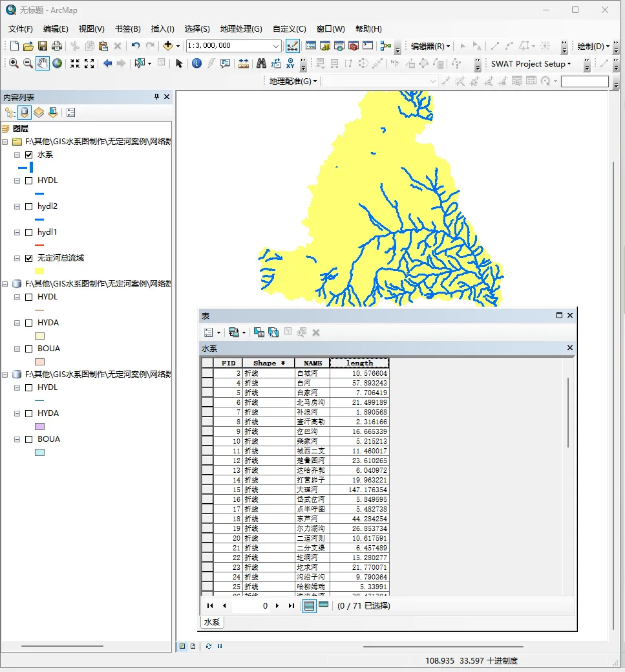Click Go Back to Previous Extent arrow
This screenshot has width=625, height=672.
tap(107, 63)
